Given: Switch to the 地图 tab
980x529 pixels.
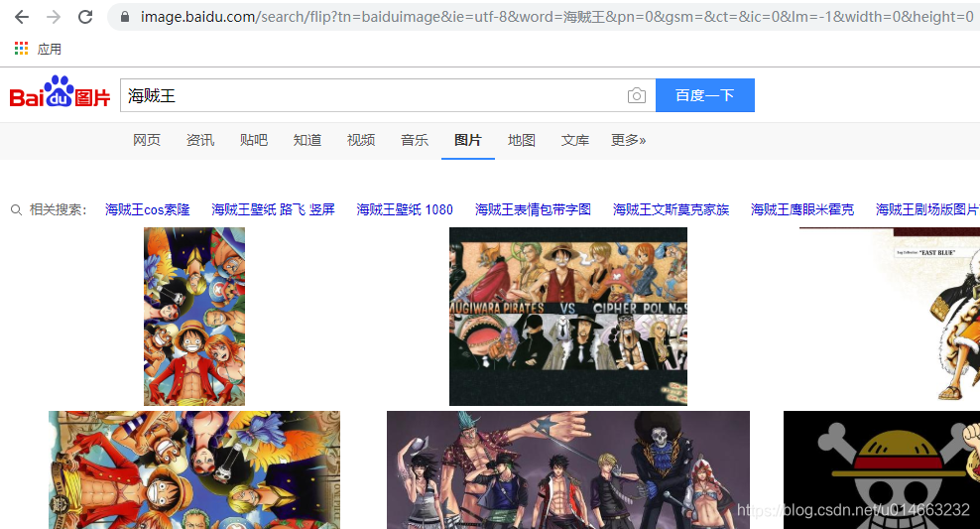Looking at the screenshot, I should pyautogui.click(x=522, y=140).
